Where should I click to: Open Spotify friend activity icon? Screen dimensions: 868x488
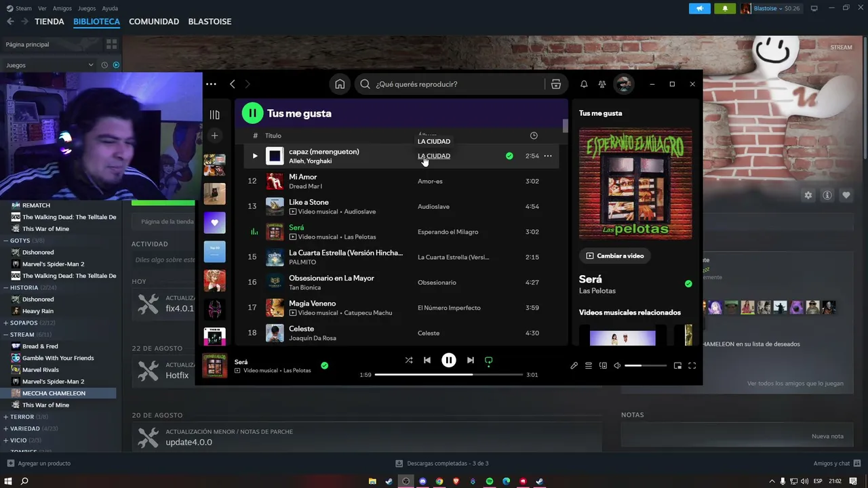[x=602, y=84]
